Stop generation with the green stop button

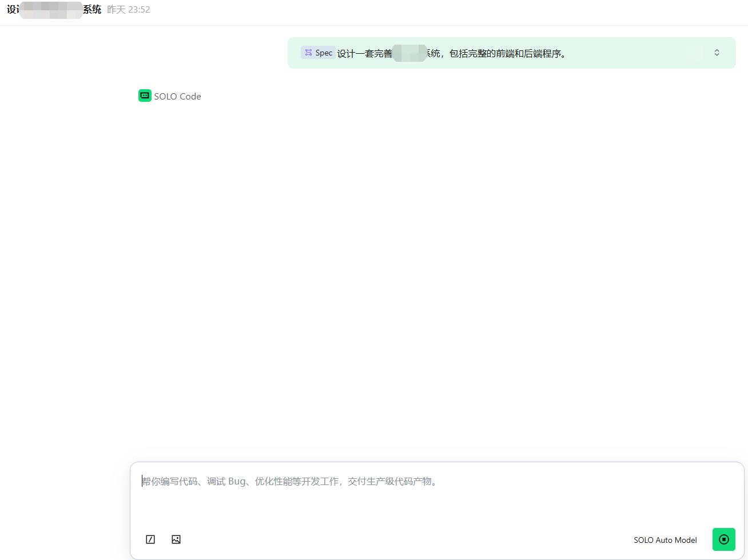click(x=723, y=539)
